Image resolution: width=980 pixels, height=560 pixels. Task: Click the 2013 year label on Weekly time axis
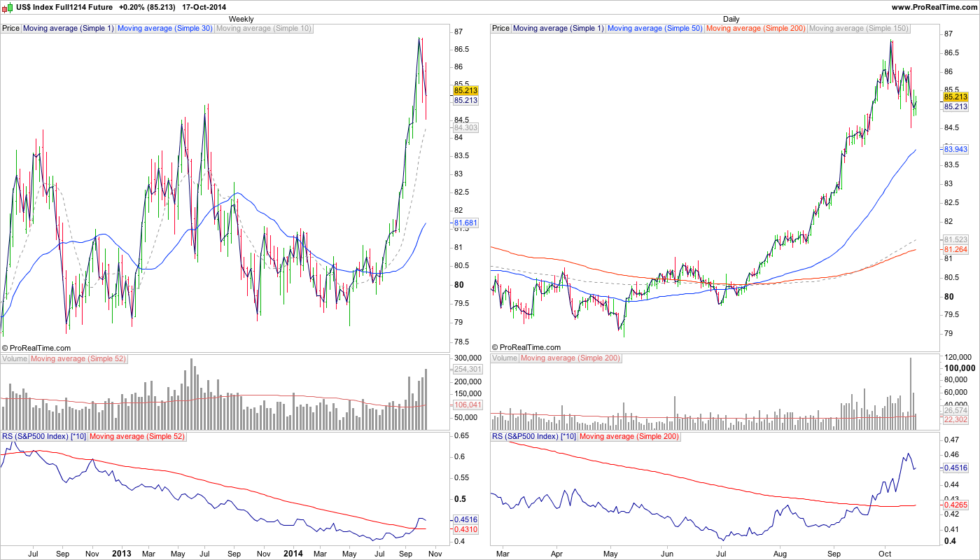coord(122,554)
